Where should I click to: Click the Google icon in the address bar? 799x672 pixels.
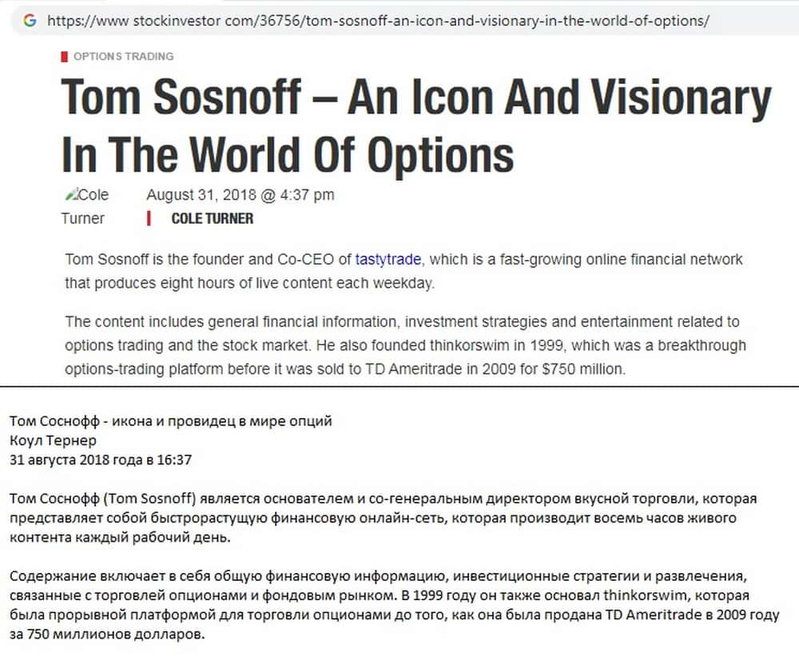coord(30,21)
